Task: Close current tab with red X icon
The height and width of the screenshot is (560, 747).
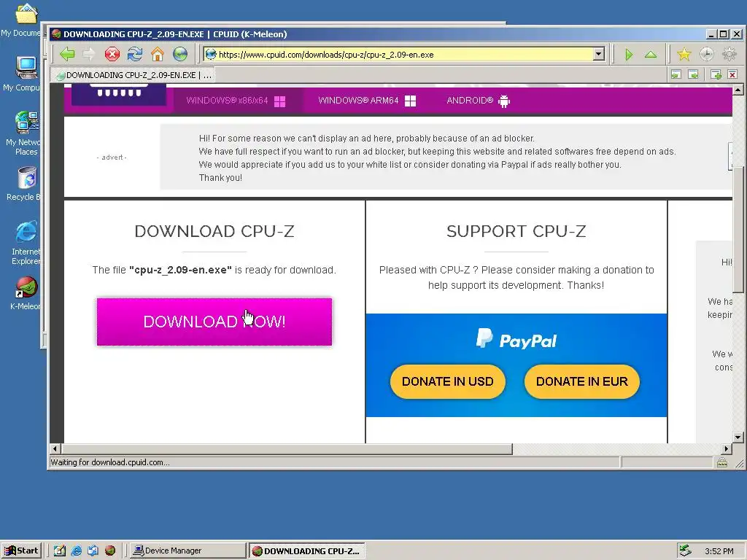Action: tap(732, 74)
